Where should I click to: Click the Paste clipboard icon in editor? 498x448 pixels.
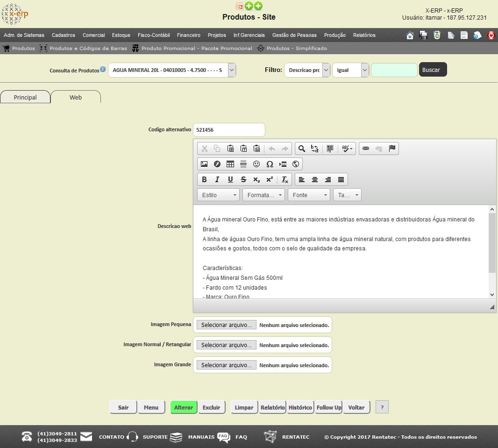point(231,149)
